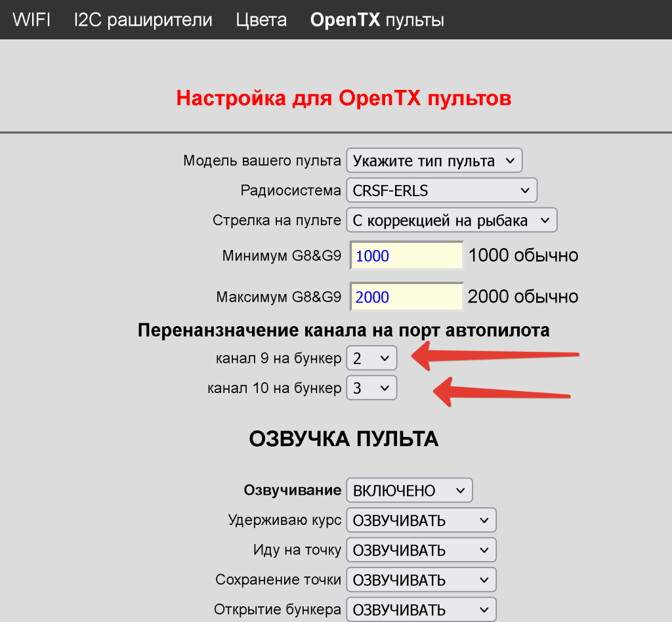Open the Удерживаю курс dropdown
The width and height of the screenshot is (672, 622).
[x=421, y=520]
